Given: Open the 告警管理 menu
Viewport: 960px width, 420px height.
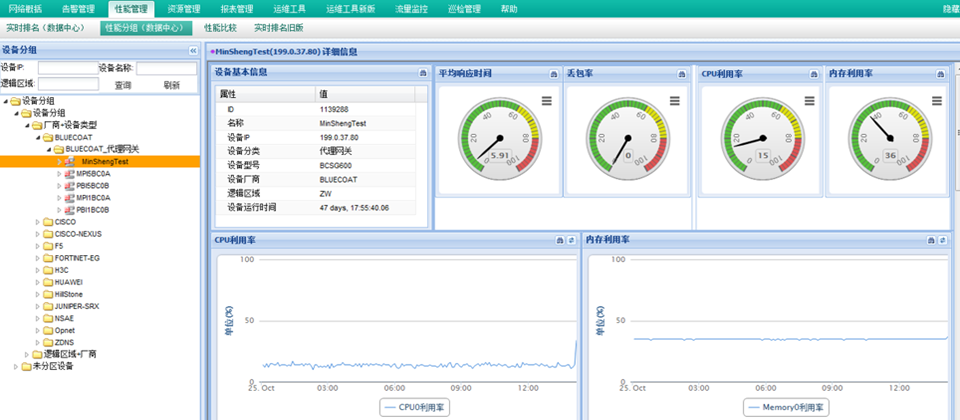Looking at the screenshot, I should coord(79,9).
